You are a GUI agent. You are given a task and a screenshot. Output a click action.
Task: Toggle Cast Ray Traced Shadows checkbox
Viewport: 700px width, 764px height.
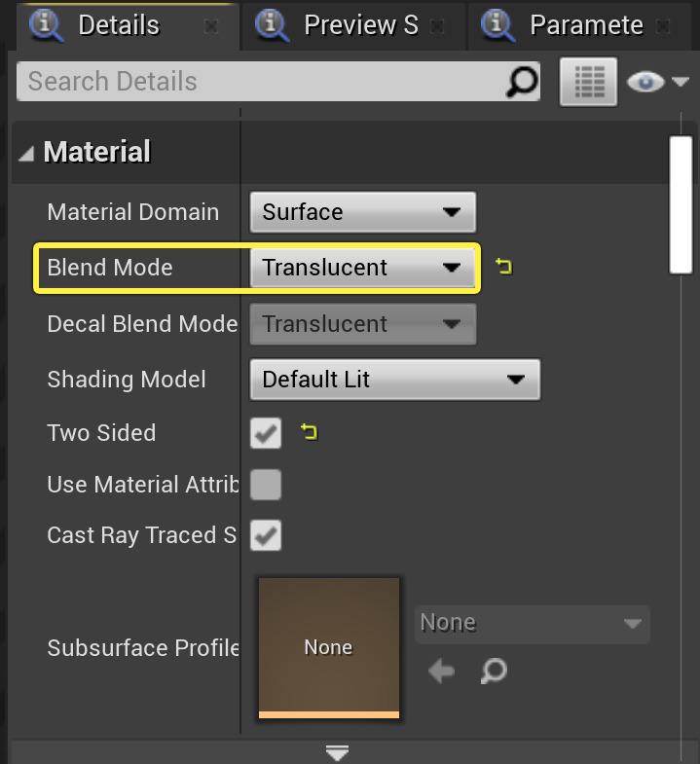(266, 534)
